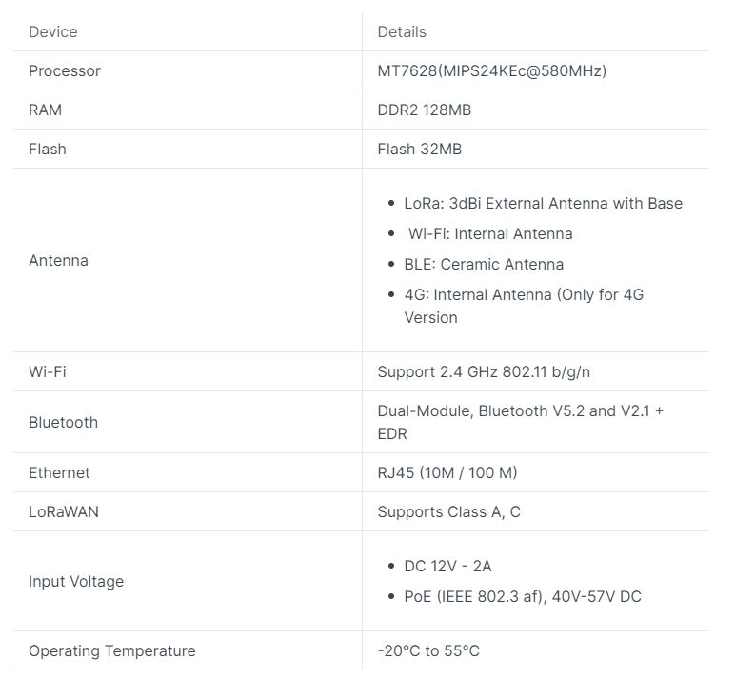Image resolution: width=755 pixels, height=700 pixels.
Task: Click the 4G Internal Antenna item
Action: tap(524, 306)
